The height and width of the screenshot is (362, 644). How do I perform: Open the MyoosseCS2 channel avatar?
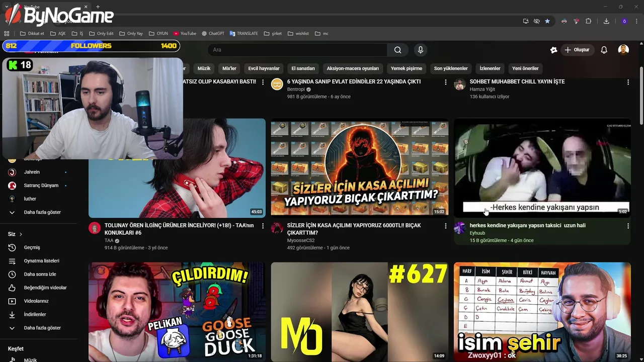coord(277,228)
